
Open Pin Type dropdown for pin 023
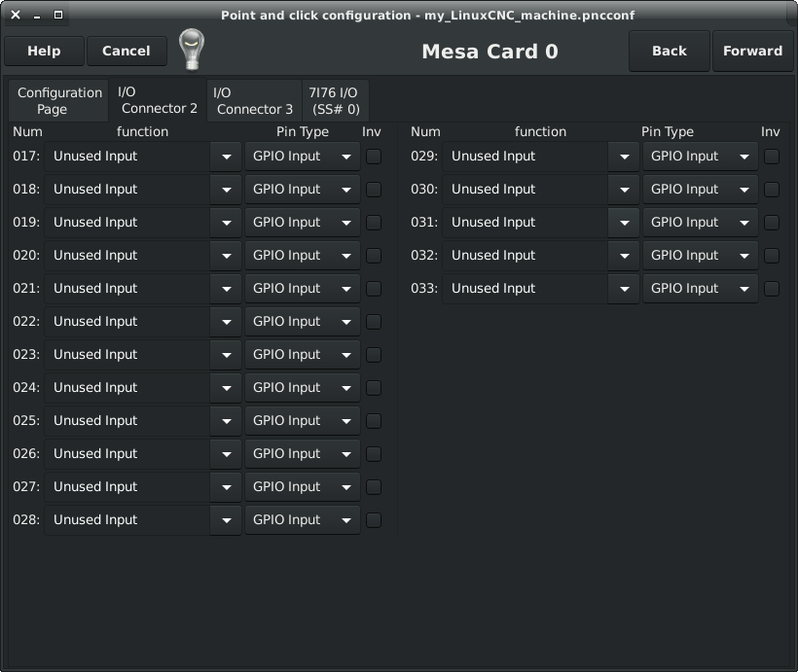click(303, 355)
